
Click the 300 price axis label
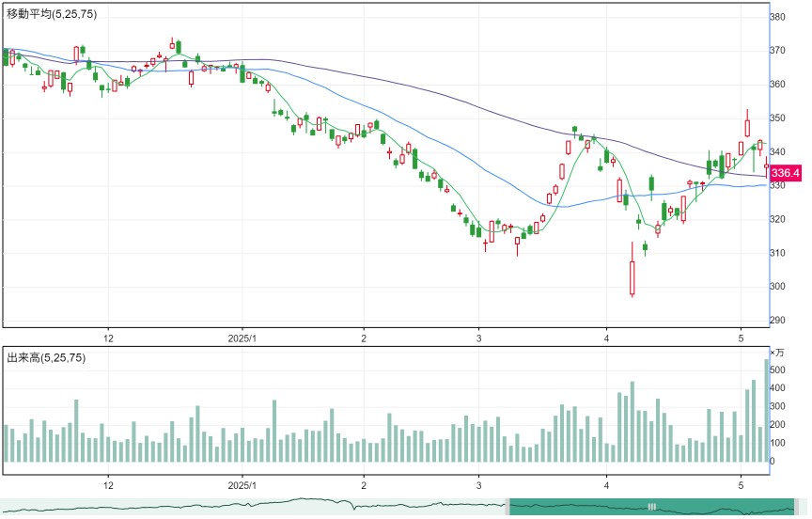(x=778, y=287)
